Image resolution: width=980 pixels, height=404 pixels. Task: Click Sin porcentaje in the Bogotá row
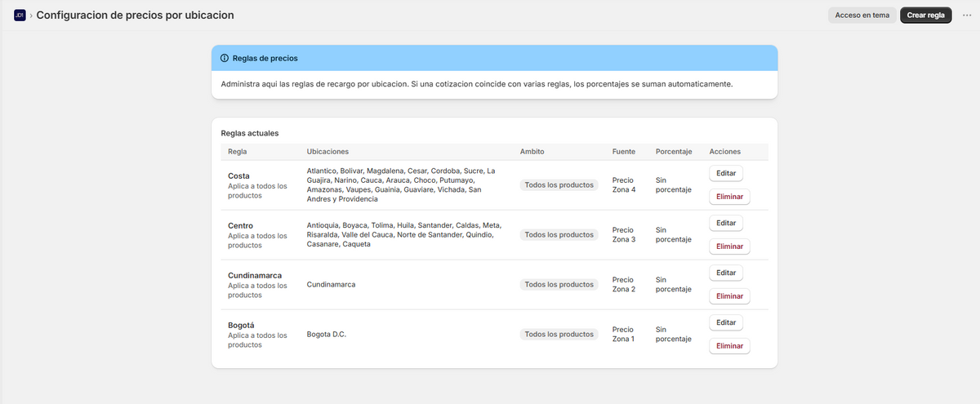[x=674, y=335]
